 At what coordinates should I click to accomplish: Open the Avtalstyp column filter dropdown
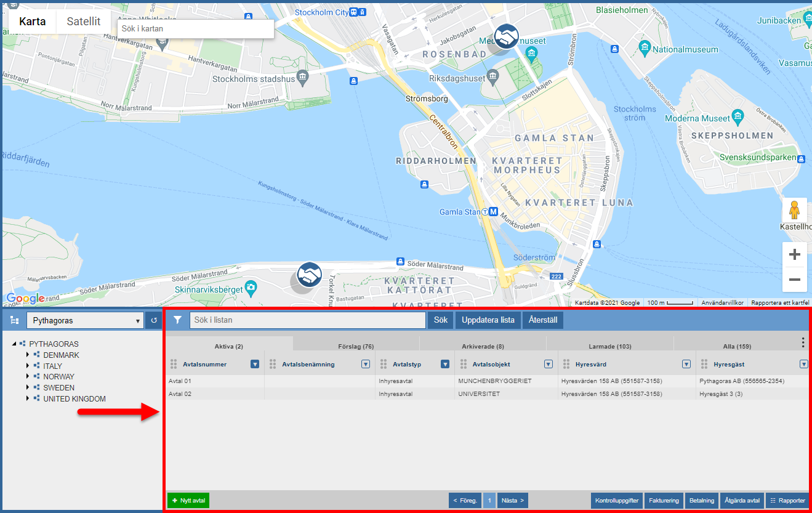[x=445, y=364]
